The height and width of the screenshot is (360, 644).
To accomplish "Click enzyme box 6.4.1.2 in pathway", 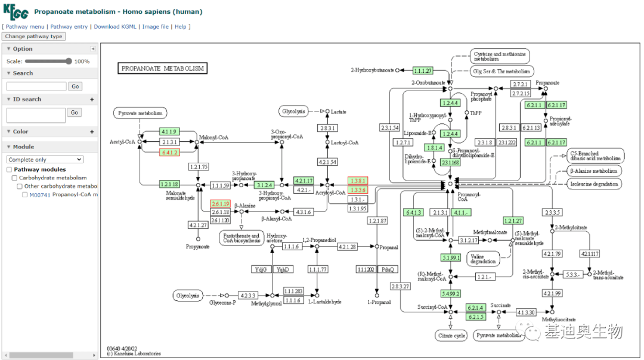I will (x=170, y=153).
